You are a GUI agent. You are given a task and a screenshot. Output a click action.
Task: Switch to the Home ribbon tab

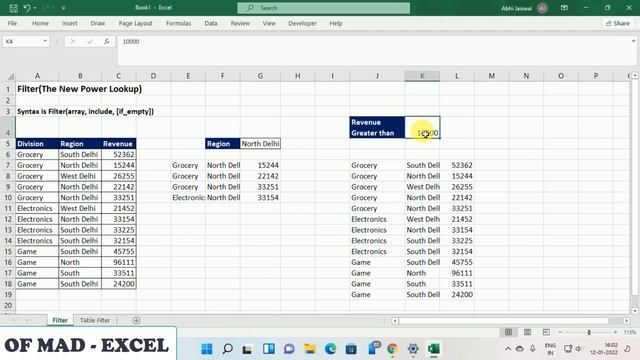[40, 23]
